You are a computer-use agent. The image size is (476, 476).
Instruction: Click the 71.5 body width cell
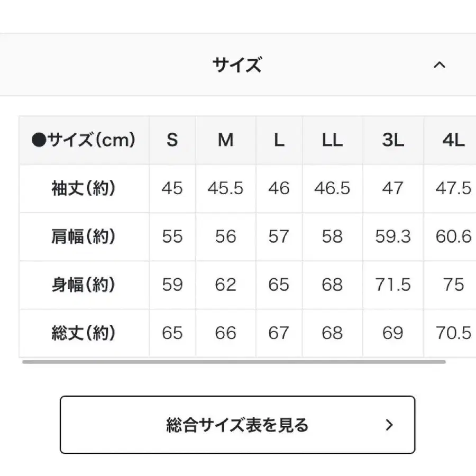(392, 285)
